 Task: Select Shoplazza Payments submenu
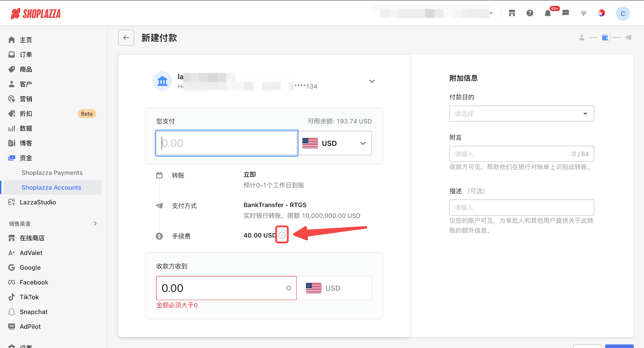pos(52,173)
